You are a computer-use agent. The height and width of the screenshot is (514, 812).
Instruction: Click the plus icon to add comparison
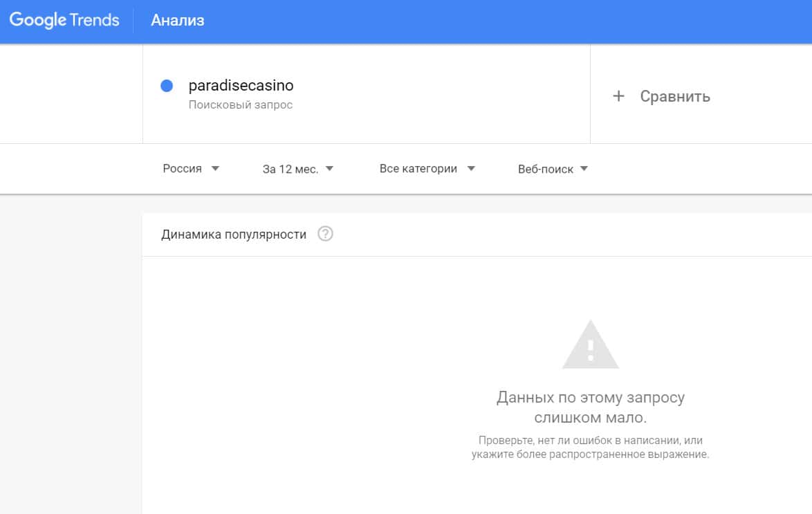coord(618,96)
